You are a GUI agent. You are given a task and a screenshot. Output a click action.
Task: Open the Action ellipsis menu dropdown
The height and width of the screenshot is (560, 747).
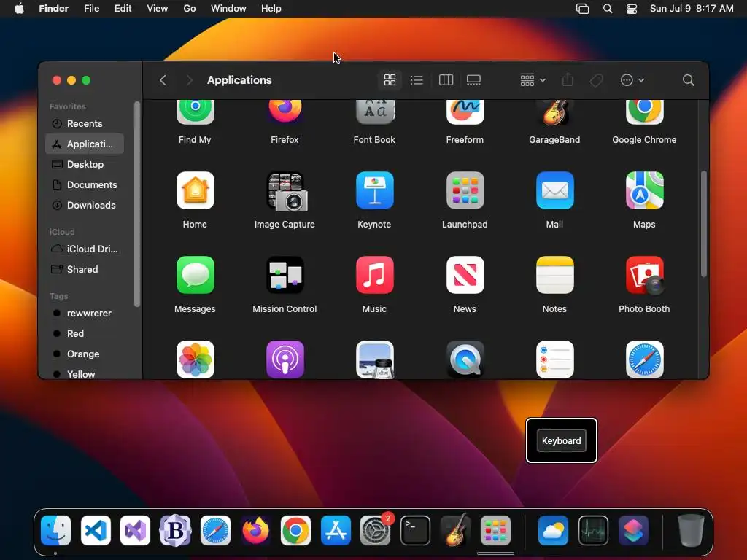point(632,80)
